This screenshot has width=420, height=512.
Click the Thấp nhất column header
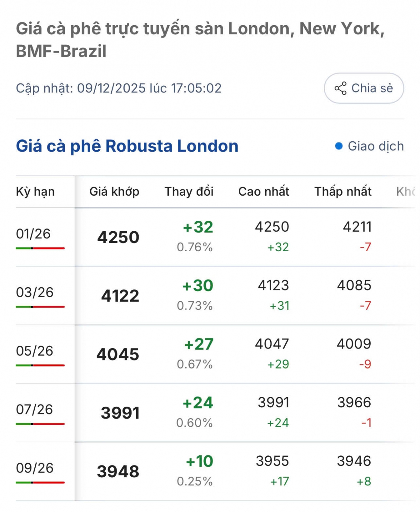tap(343, 191)
